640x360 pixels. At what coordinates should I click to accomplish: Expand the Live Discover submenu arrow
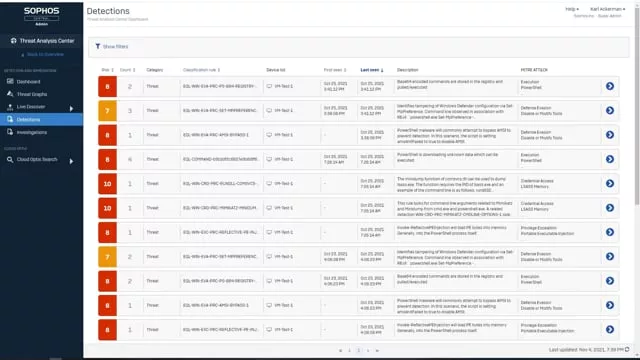(71, 109)
